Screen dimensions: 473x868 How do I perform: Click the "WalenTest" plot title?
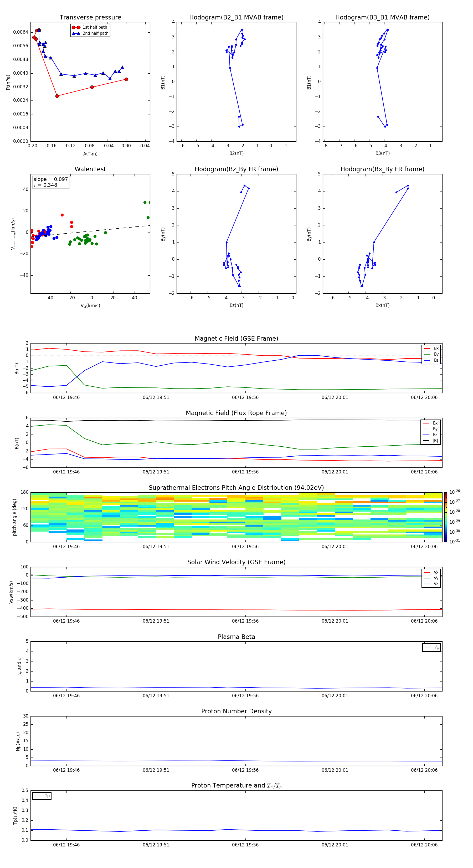point(90,169)
